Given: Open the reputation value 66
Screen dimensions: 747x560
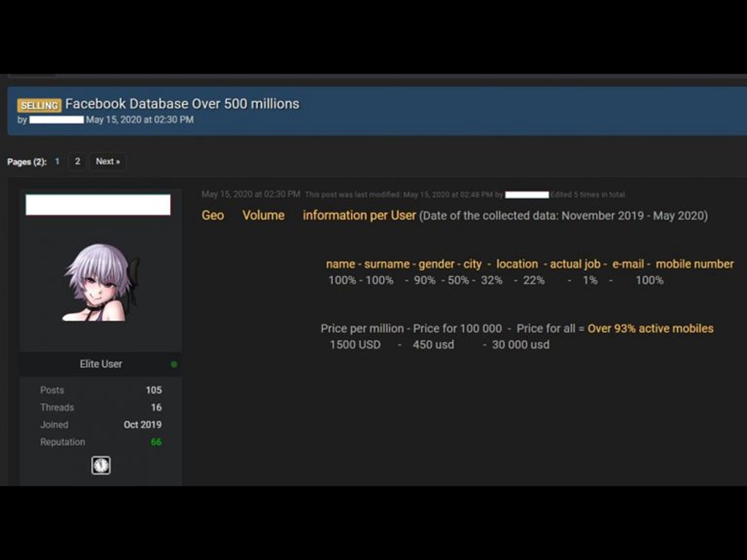Looking at the screenshot, I should [156, 442].
